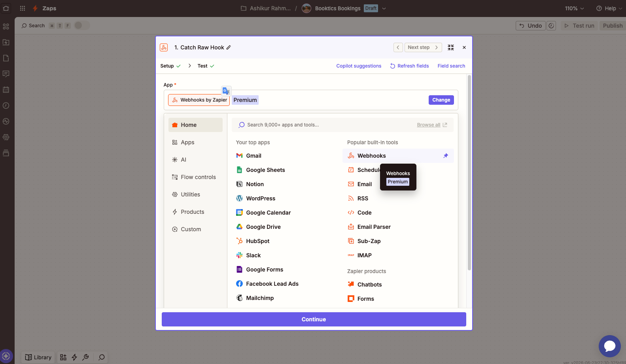Open the chat support bubble

610,346
